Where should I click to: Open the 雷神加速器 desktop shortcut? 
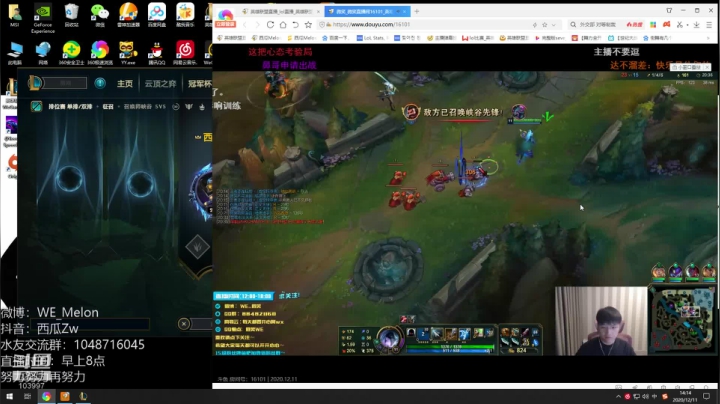128,16
